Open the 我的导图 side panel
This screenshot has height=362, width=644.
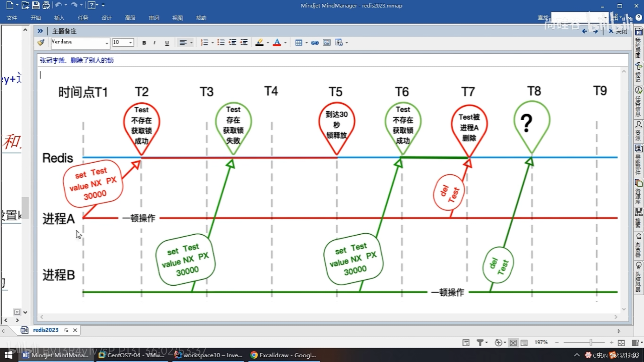pos(639,43)
